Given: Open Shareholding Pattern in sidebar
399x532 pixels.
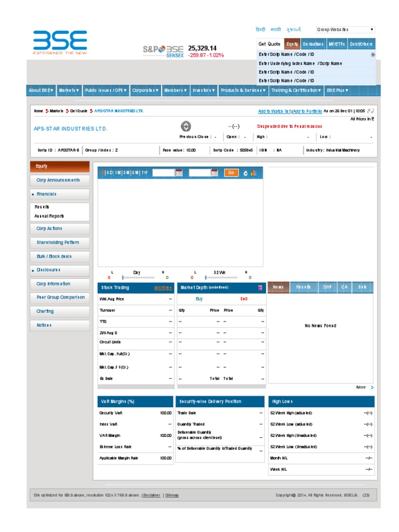Looking at the screenshot, I should point(60,243).
